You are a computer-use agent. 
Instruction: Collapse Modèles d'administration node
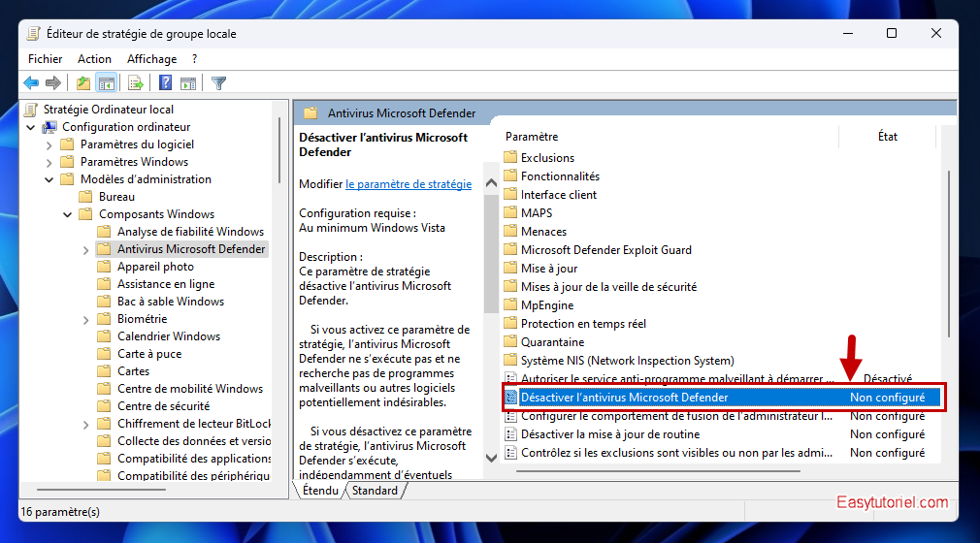[49, 179]
